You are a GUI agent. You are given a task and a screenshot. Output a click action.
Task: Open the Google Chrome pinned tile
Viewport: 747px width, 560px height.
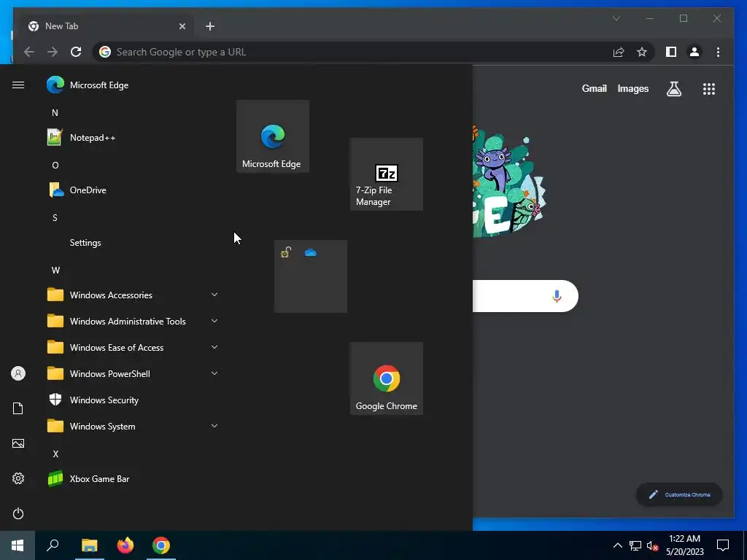point(387,378)
